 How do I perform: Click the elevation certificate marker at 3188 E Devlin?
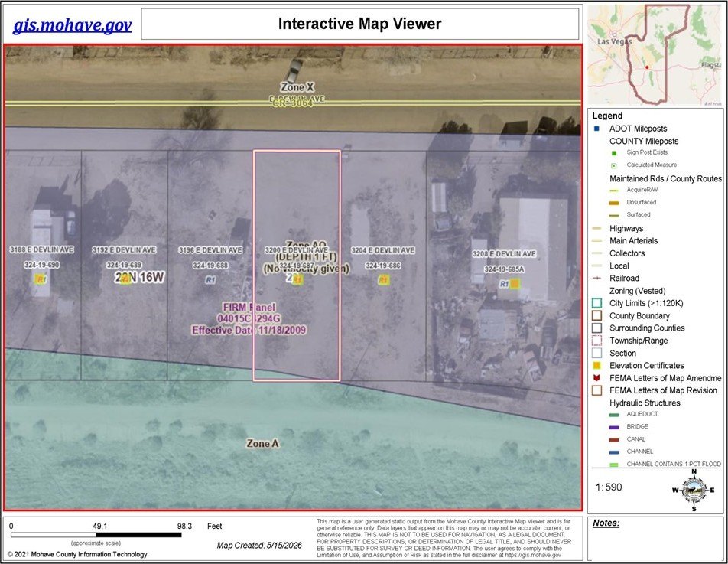point(41,279)
